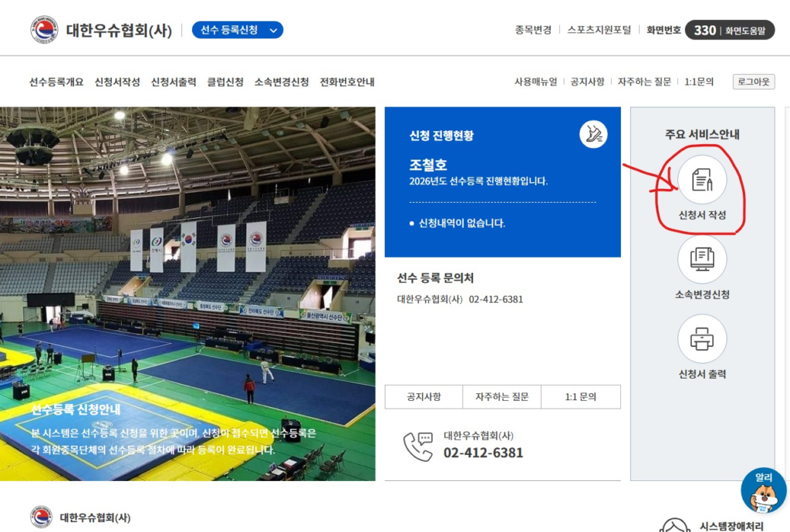Image resolution: width=790 pixels, height=532 pixels.
Task: Open the 화면도움말 screen help button
Action: click(745, 31)
